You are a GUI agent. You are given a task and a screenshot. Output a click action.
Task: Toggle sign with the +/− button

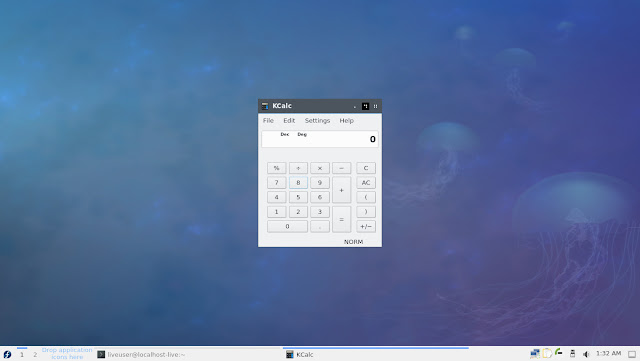point(366,226)
